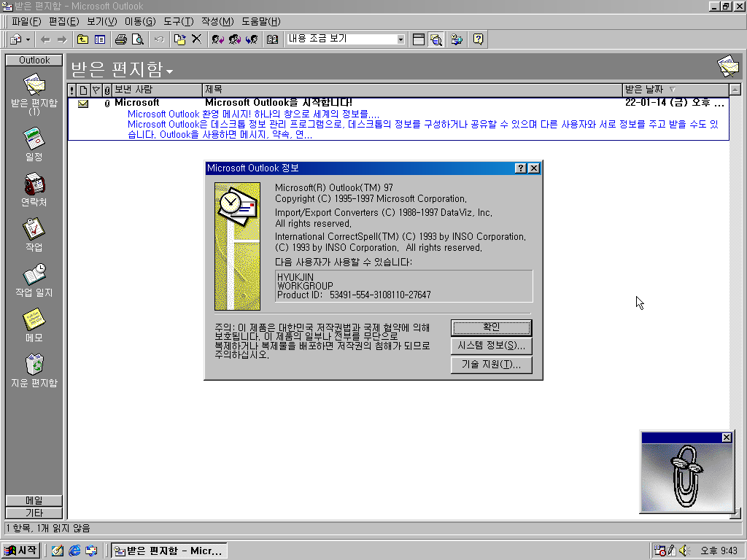
Task: Open the 메모 notes shortcut
Action: coord(34,325)
